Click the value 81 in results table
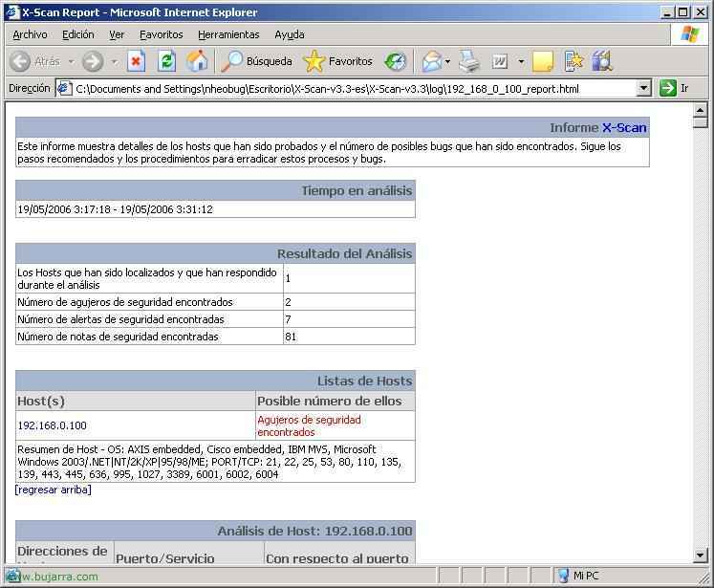The width and height of the screenshot is (714, 588). [291, 337]
